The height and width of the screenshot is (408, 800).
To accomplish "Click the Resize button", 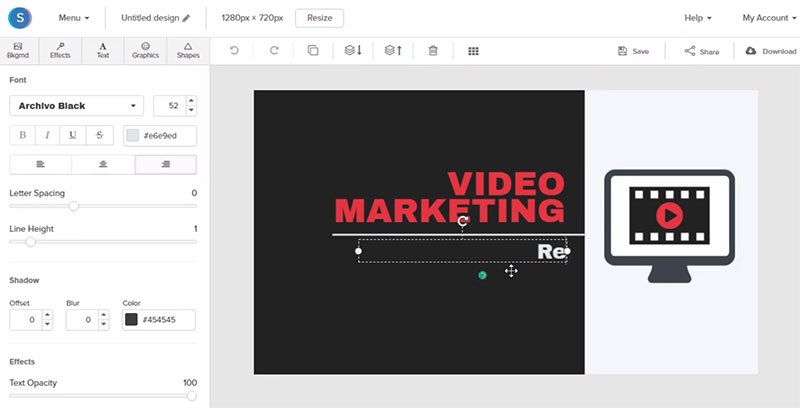I will pos(319,18).
